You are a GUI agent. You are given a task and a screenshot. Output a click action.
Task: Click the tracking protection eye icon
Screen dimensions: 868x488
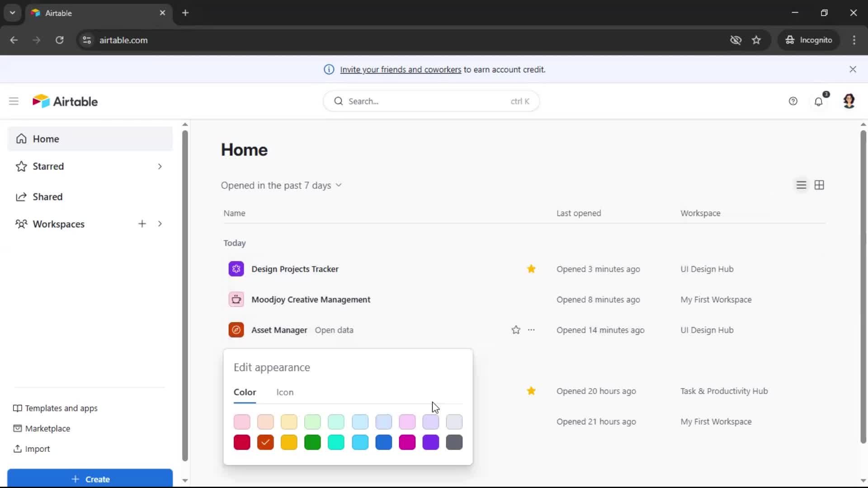[x=736, y=40]
